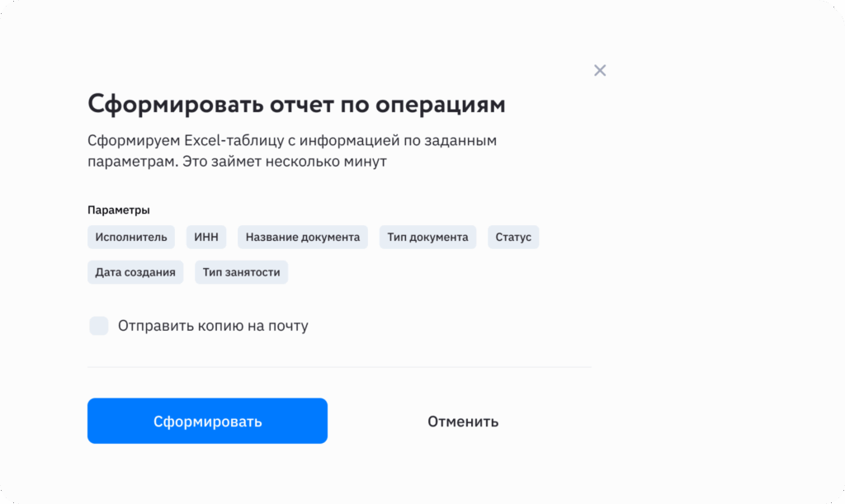
Task: Click the Отправить копию на почту label
Action: 213,326
